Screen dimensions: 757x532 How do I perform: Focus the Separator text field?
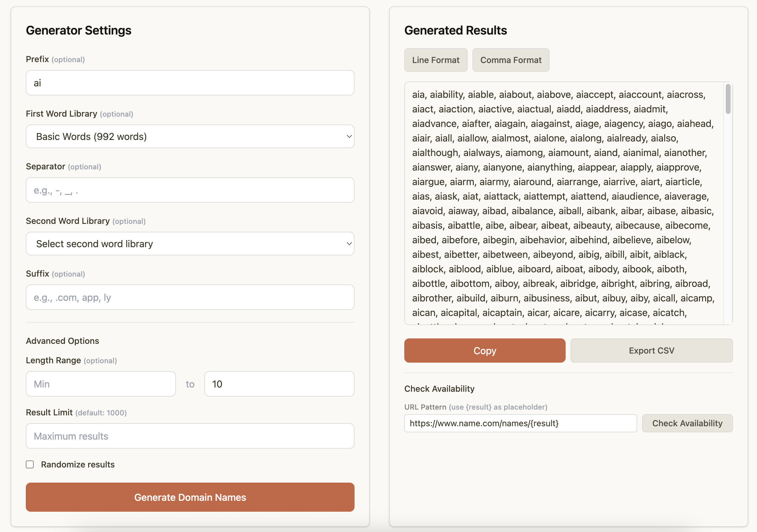(190, 190)
